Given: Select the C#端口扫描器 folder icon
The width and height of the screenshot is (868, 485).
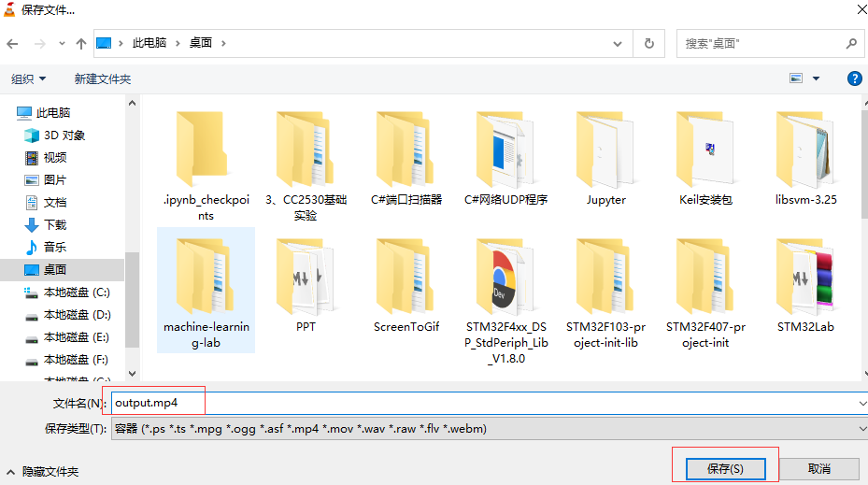Looking at the screenshot, I should pyautogui.click(x=406, y=149).
